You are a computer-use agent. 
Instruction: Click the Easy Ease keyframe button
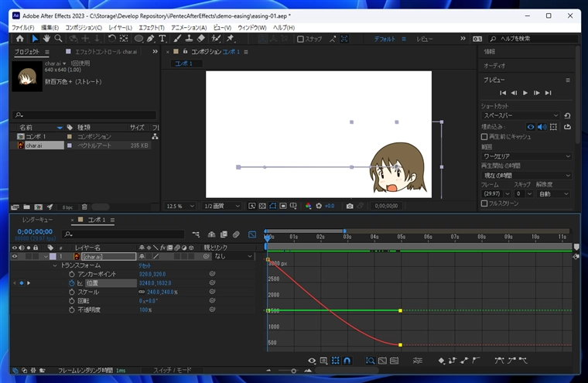[499, 361]
